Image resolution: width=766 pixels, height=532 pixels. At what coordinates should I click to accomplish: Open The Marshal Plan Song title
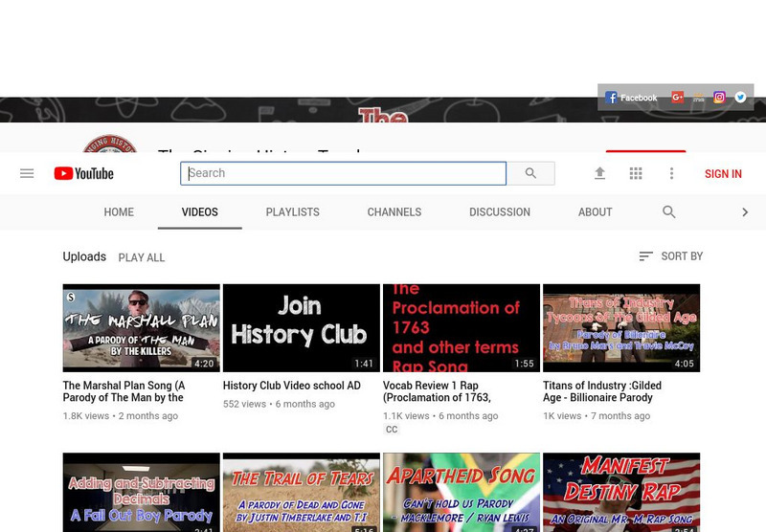coord(124,391)
